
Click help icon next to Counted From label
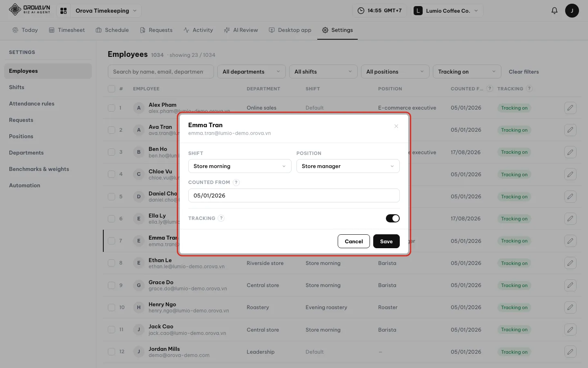coord(236,182)
